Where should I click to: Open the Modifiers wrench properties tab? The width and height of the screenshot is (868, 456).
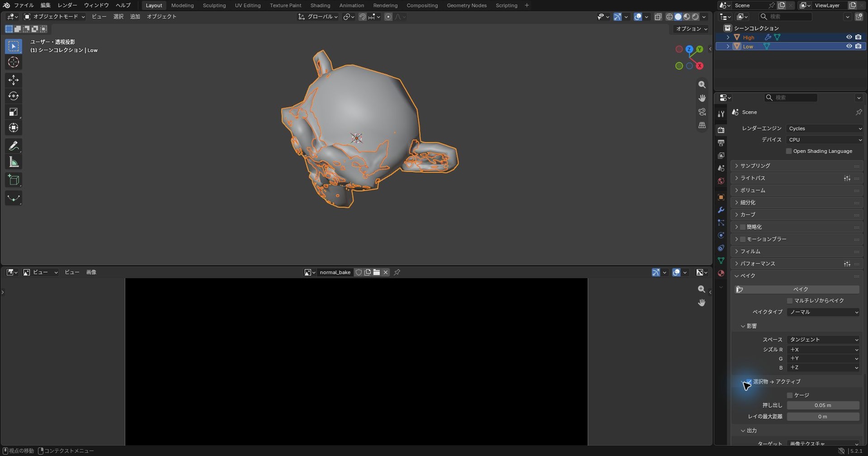point(721,210)
